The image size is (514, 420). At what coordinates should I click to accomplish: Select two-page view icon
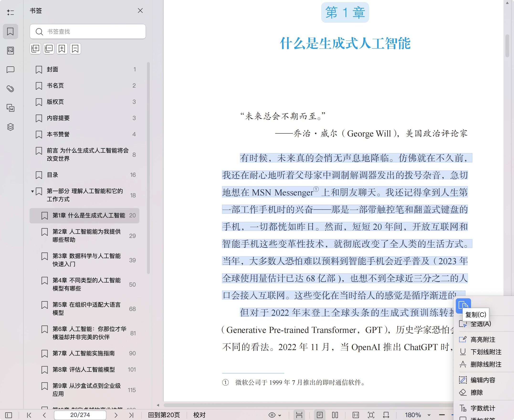(335, 415)
